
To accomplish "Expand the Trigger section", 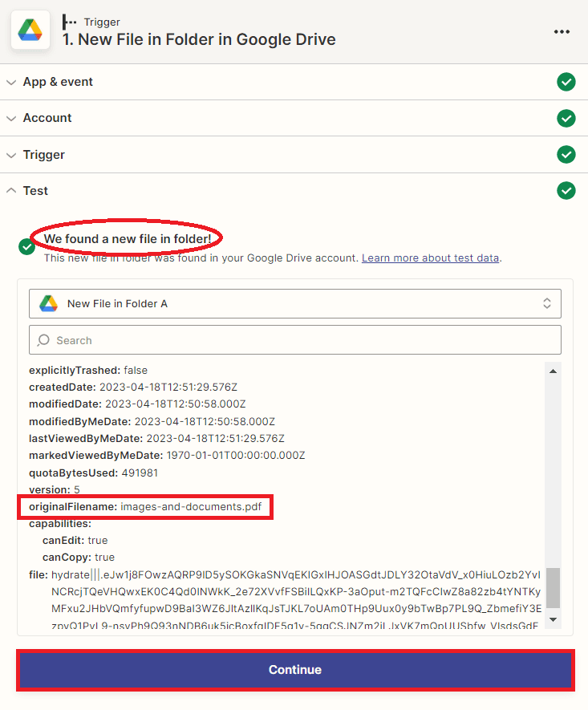I will [44, 154].
